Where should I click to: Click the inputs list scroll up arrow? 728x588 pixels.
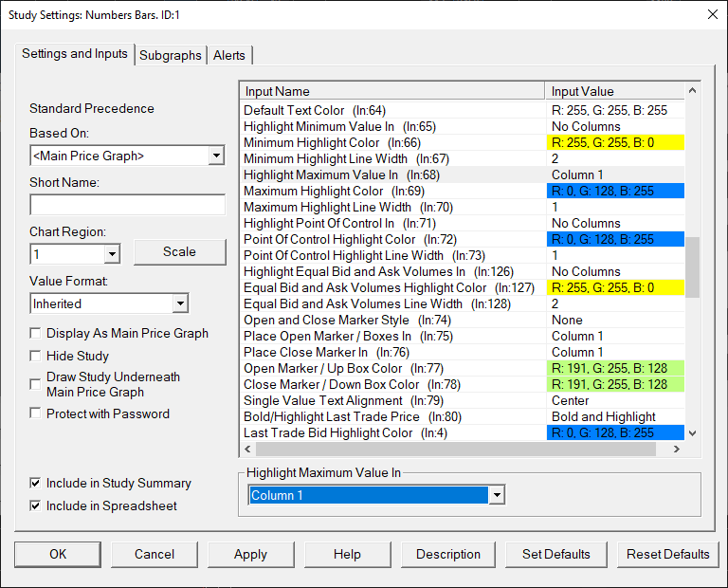(692, 90)
